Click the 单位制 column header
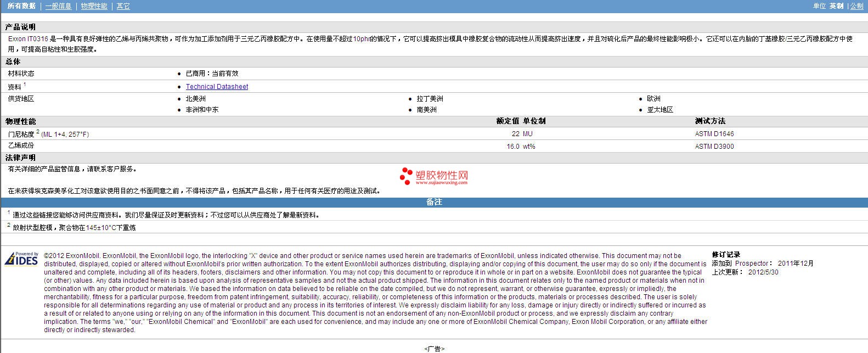Image resolution: width=868 pixels, height=353 pixels. tap(534, 121)
